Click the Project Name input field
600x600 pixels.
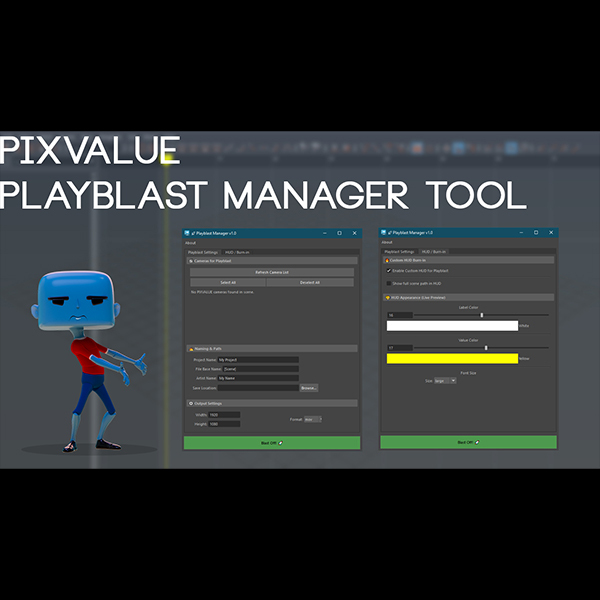pos(258,360)
